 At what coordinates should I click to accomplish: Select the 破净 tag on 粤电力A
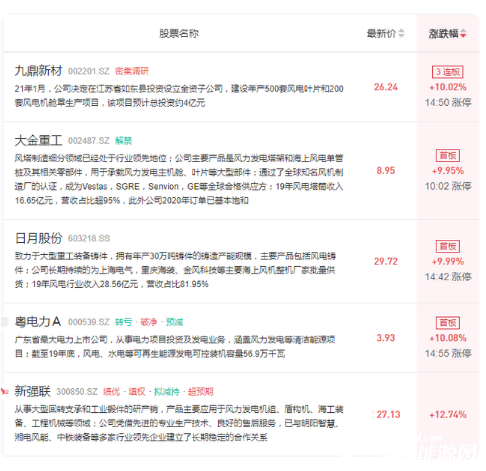(x=149, y=322)
